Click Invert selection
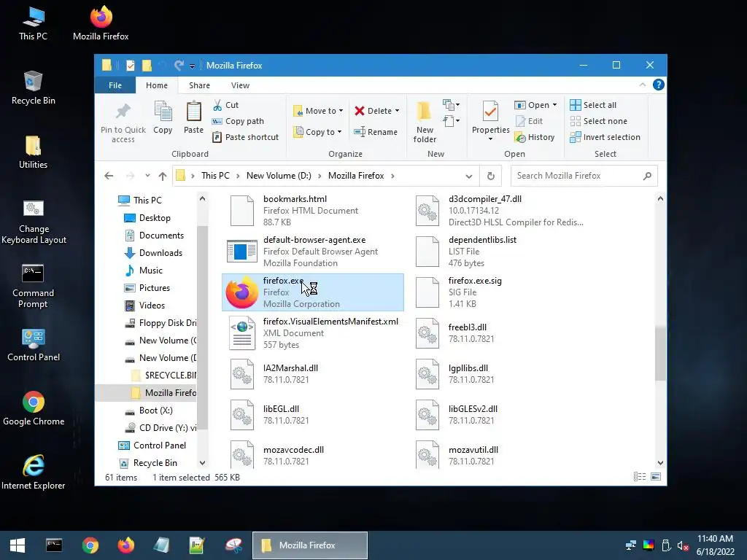Screen dimensions: 747x560 coord(605,137)
